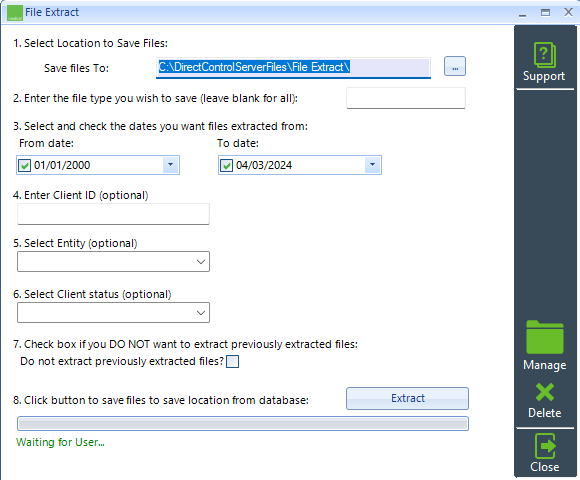Click the extraction progress bar

243,423
